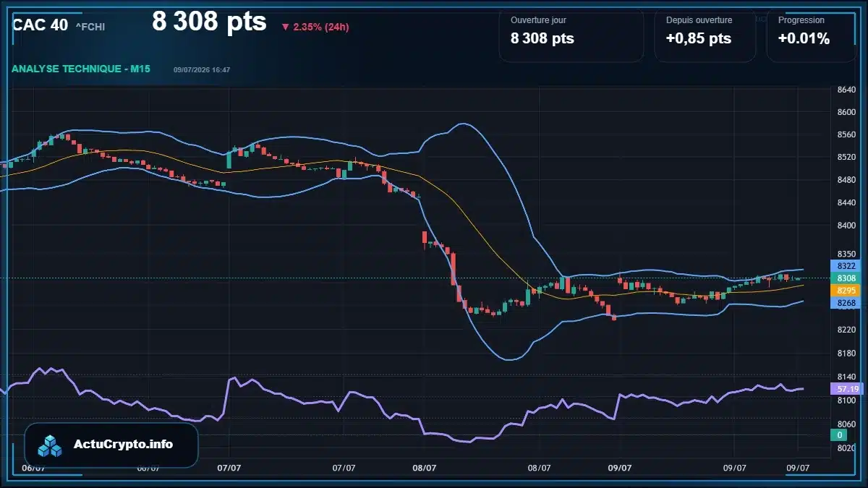Click the 8100 price axis label
The height and width of the screenshot is (488, 868).
tap(846, 401)
